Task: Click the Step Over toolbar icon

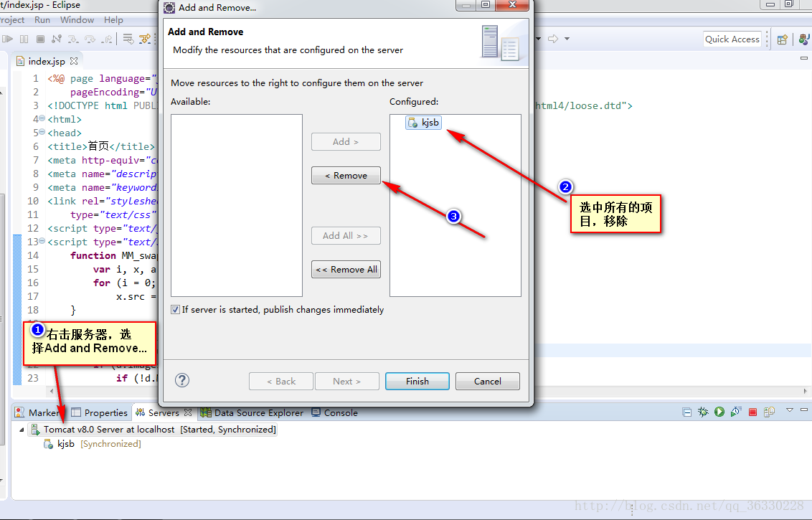Action: (90, 39)
